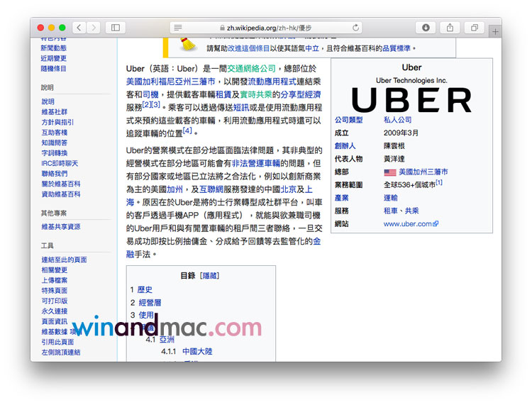Screen dimensions: 532x405
Task: Click the 私人公司 link in infobox
Action: pyautogui.click(x=397, y=120)
